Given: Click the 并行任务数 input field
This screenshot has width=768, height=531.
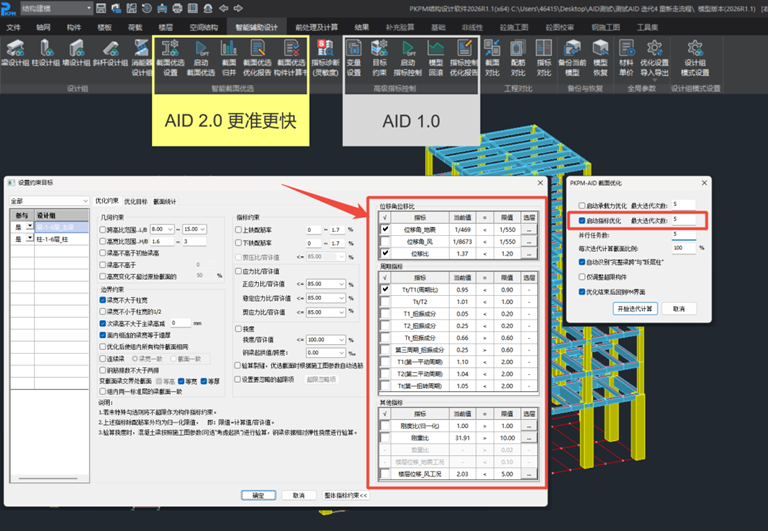Looking at the screenshot, I should point(686,233).
